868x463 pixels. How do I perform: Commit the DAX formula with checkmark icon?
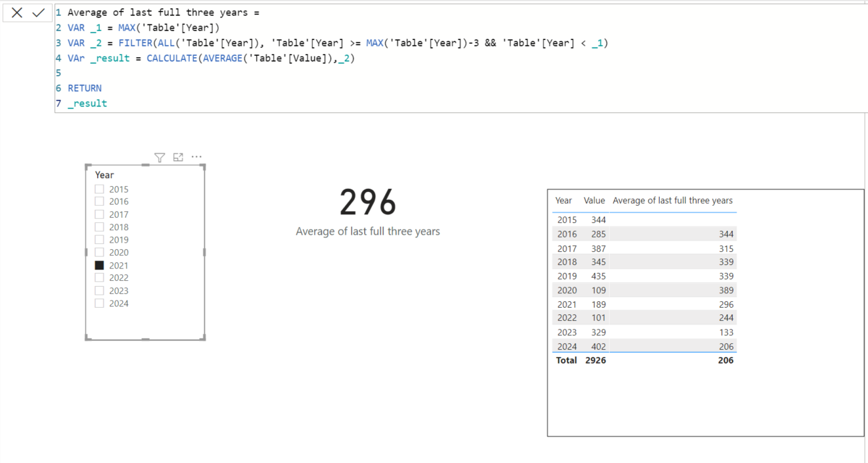coord(39,12)
